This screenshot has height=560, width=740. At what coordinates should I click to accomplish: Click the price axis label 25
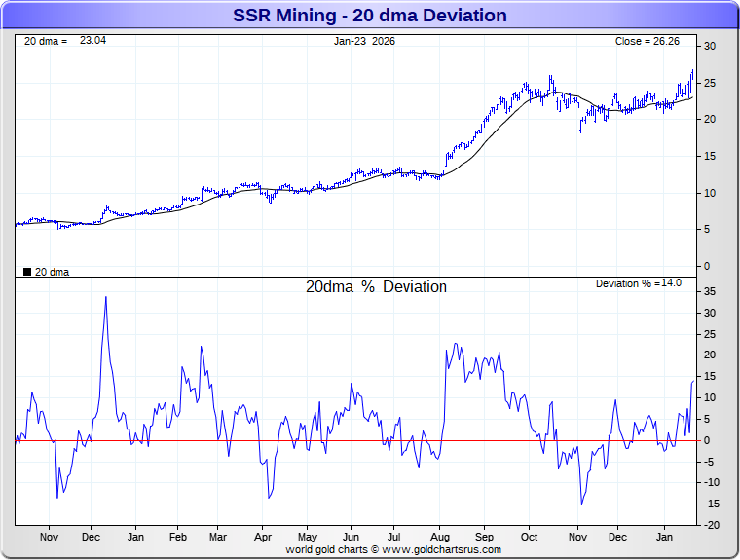pos(709,83)
